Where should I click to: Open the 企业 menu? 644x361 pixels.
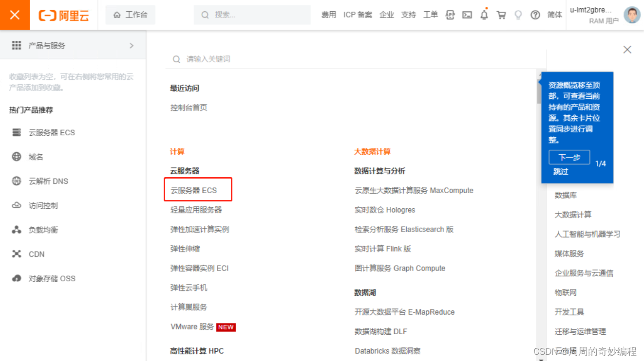387,15
